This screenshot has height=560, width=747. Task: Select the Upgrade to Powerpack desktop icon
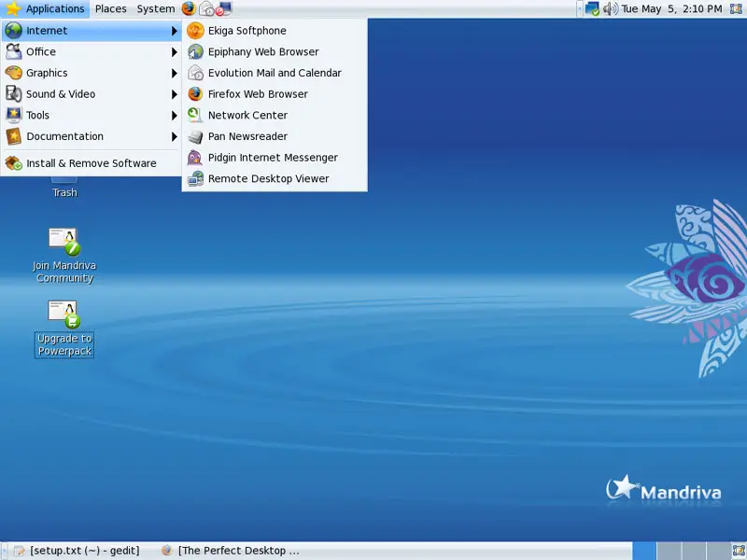[x=64, y=329]
